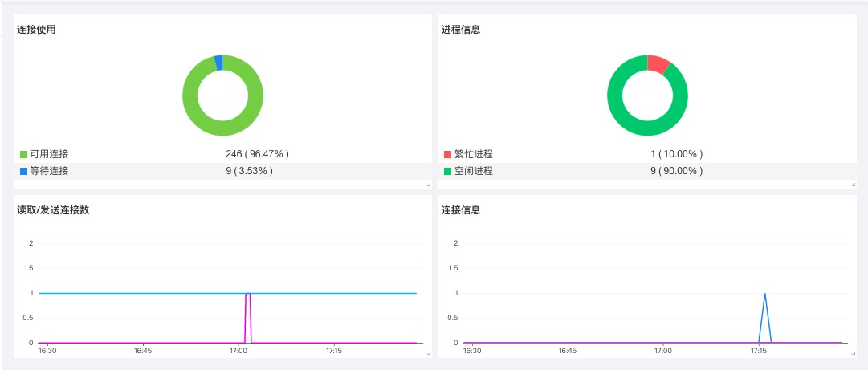Toggle the 可用连接 legend label
Image resolution: width=868 pixels, height=370 pixels.
pos(49,154)
